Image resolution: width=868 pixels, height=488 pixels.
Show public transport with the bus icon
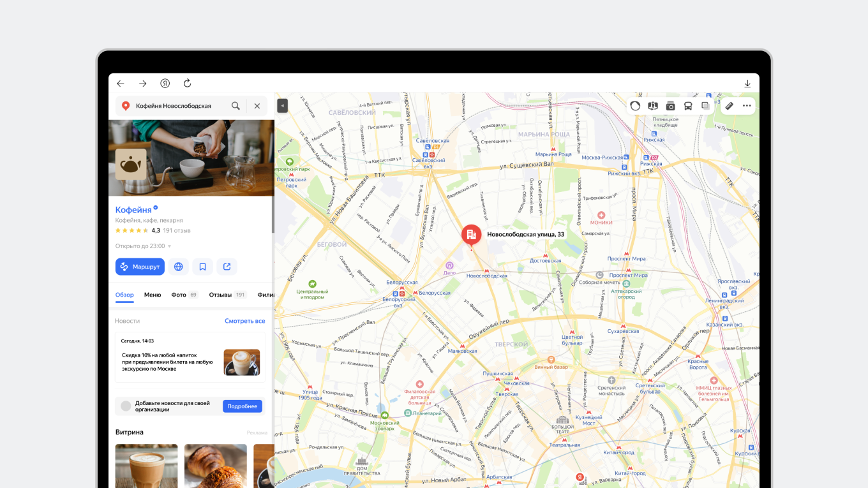pos(688,106)
